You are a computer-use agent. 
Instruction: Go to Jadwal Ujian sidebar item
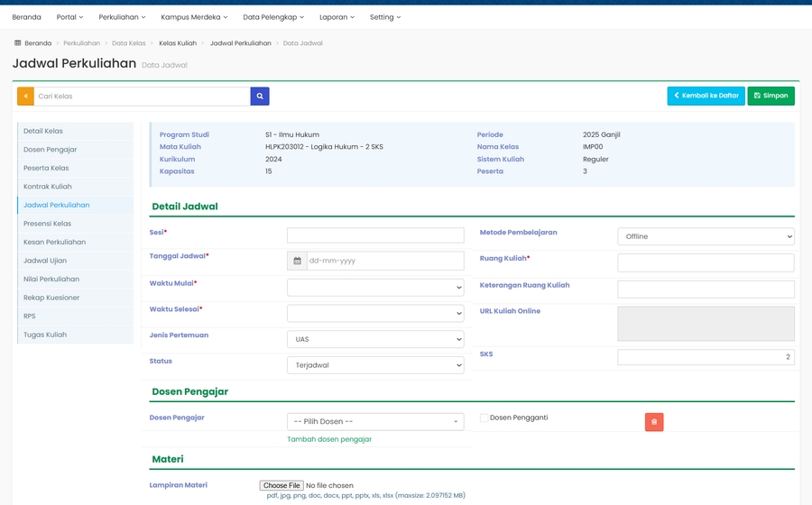tap(45, 261)
